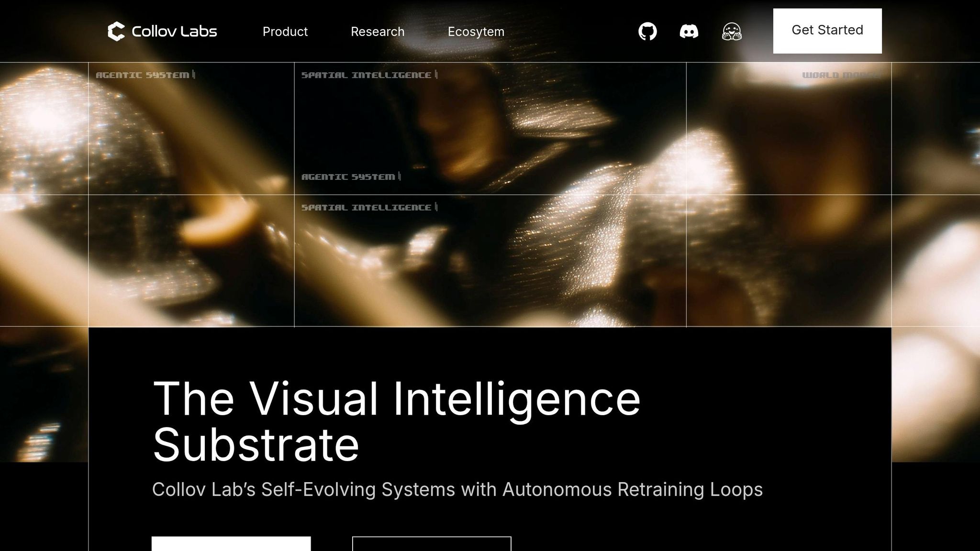Open the Ecosytem menu
This screenshot has height=551, width=980.
[x=476, y=32]
